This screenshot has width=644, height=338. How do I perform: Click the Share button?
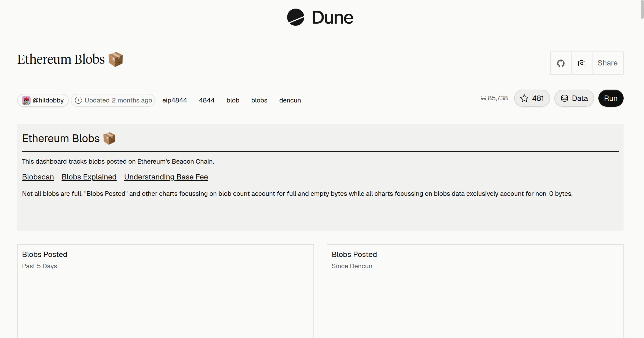tap(608, 63)
